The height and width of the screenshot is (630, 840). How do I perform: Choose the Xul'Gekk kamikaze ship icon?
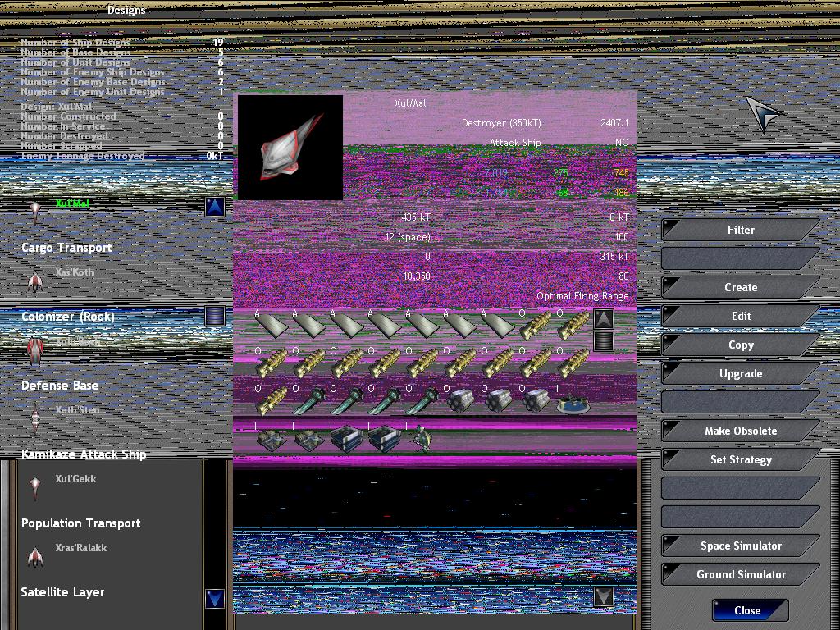click(34, 486)
